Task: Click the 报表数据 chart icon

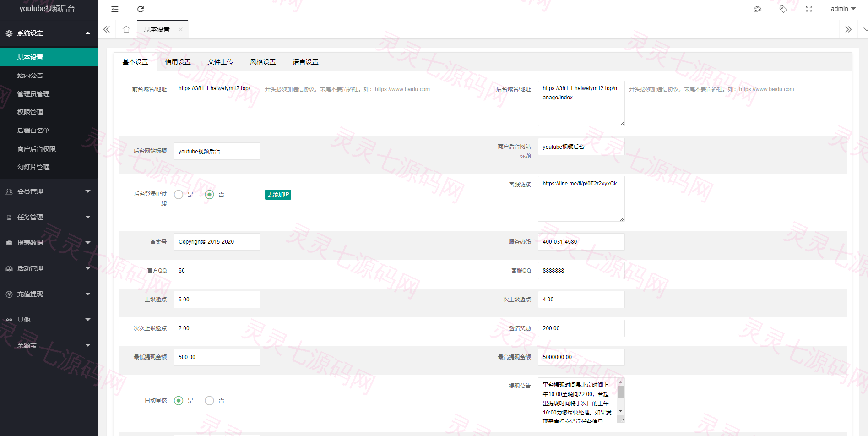Action: point(9,243)
